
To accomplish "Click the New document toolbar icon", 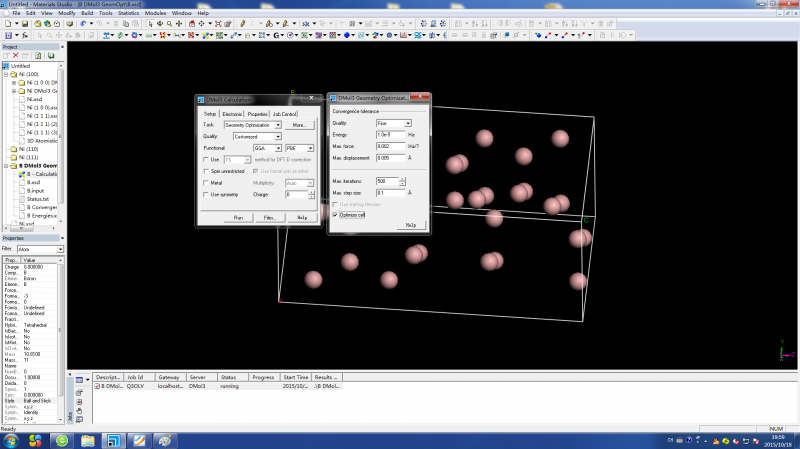I will pos(8,23).
